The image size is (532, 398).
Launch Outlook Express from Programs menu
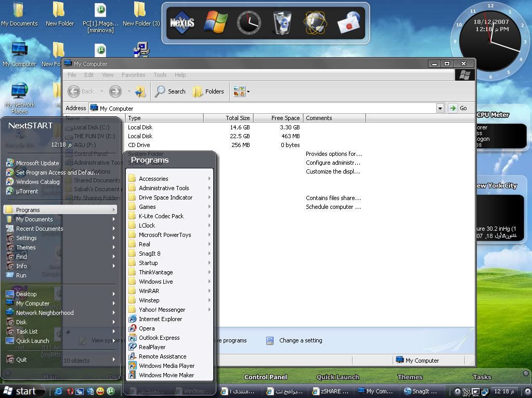(170, 338)
